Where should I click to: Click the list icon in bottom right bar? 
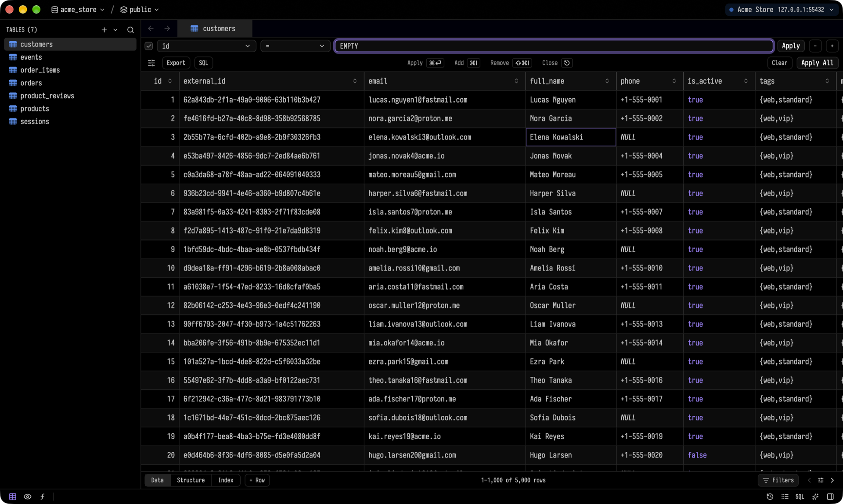tap(785, 497)
